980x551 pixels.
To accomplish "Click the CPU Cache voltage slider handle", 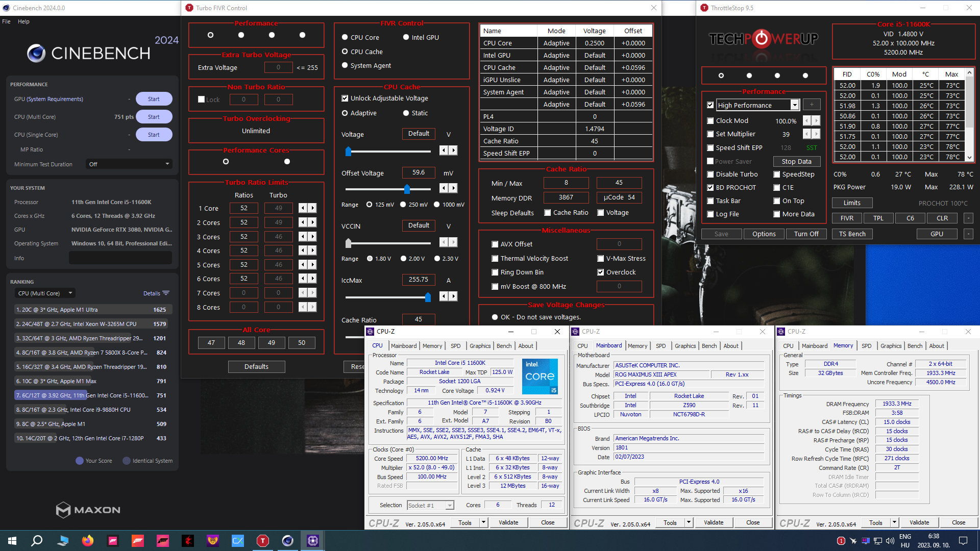I will [348, 151].
